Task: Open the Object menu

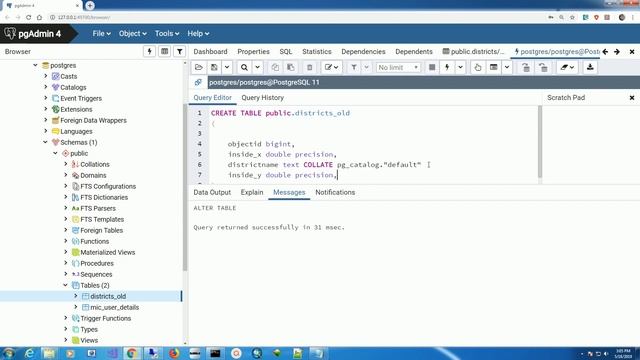Action: [132, 33]
